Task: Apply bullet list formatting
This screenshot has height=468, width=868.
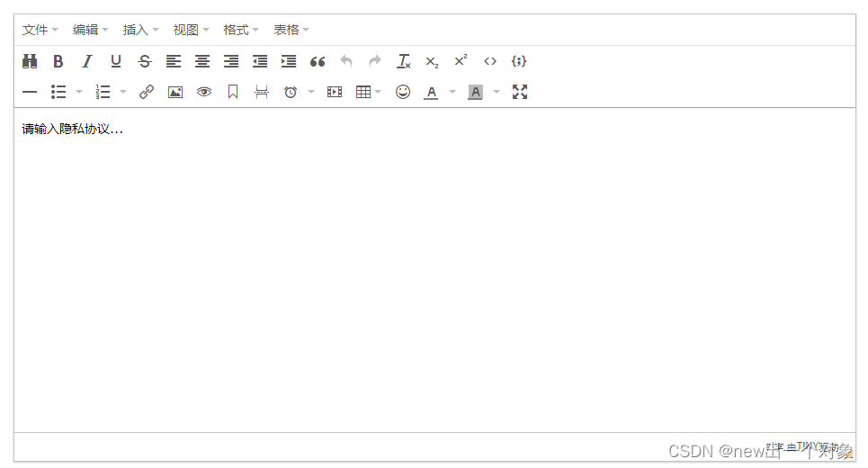Action: point(58,92)
